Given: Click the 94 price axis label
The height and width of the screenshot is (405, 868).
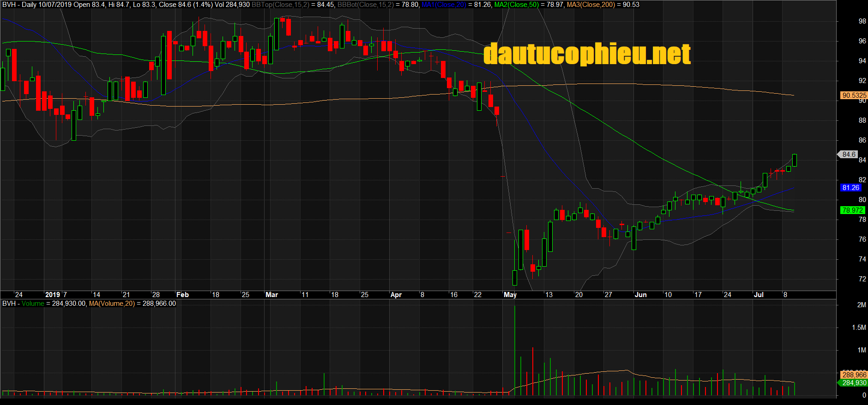Looking at the screenshot, I should click(x=862, y=61).
